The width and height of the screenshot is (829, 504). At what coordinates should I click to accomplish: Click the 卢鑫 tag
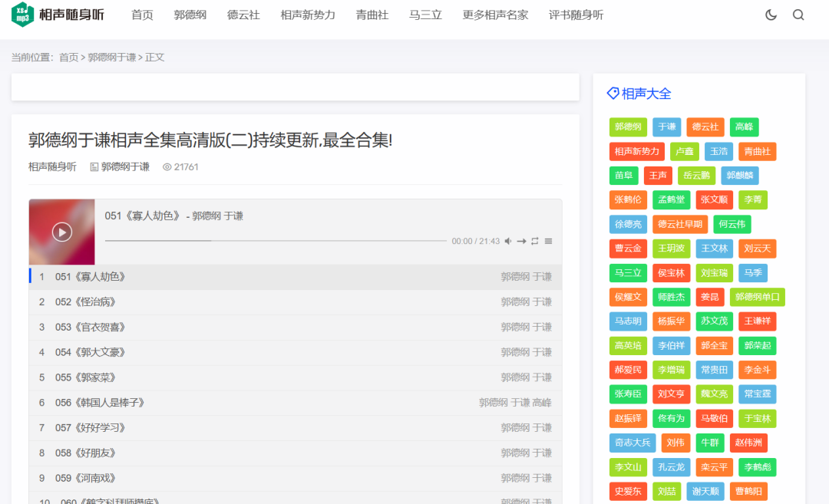point(684,152)
